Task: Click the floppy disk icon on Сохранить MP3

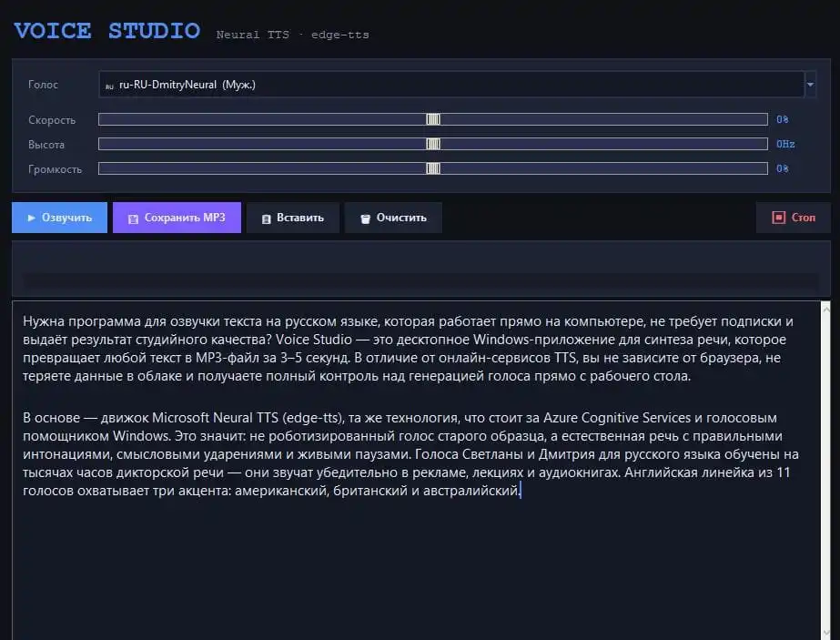Action: (x=133, y=218)
